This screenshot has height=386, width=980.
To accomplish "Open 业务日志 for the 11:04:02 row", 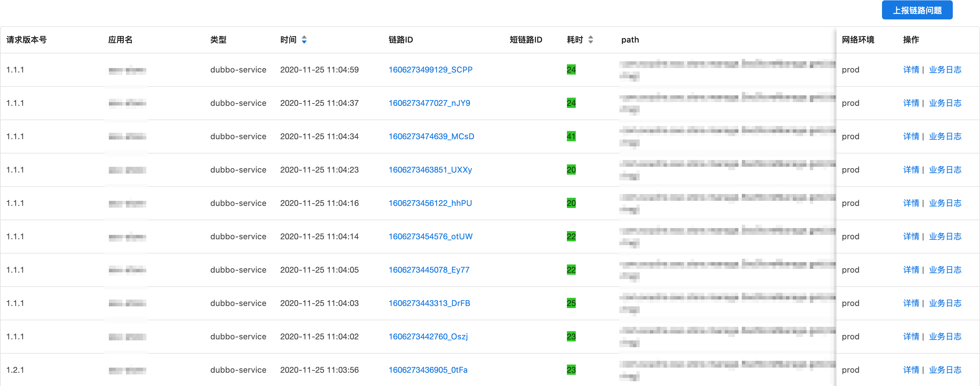I will point(945,337).
